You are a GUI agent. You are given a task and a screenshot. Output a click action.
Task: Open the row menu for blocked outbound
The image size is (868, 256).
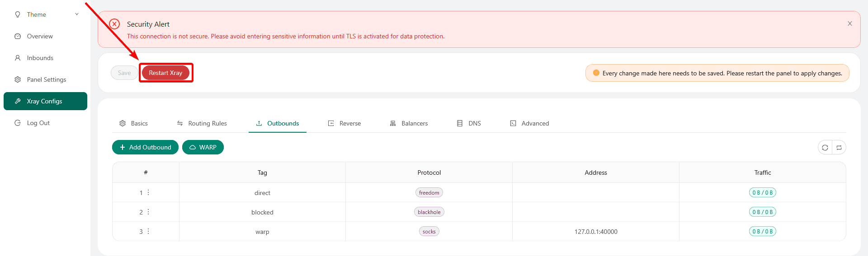(148, 212)
